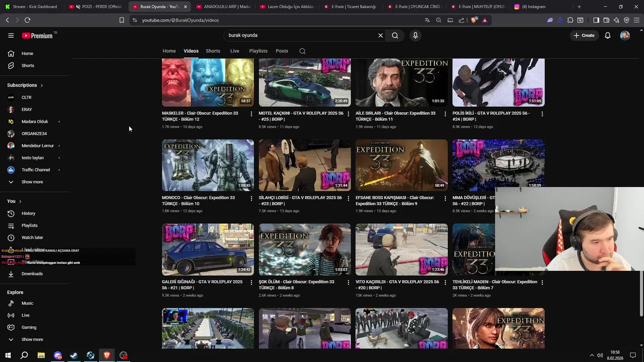Open Madara Olduk subscription channel
Screen dimensions: 644x362
point(35,121)
